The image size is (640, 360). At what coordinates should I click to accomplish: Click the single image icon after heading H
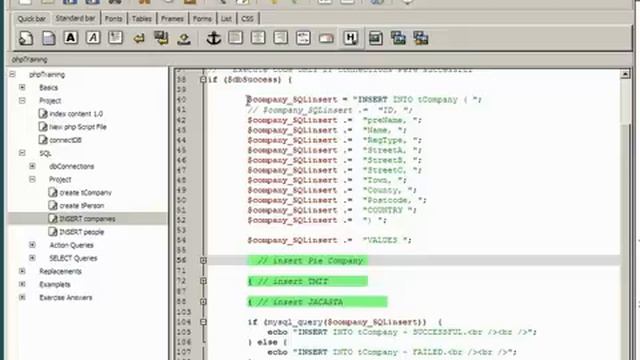pos(376,38)
